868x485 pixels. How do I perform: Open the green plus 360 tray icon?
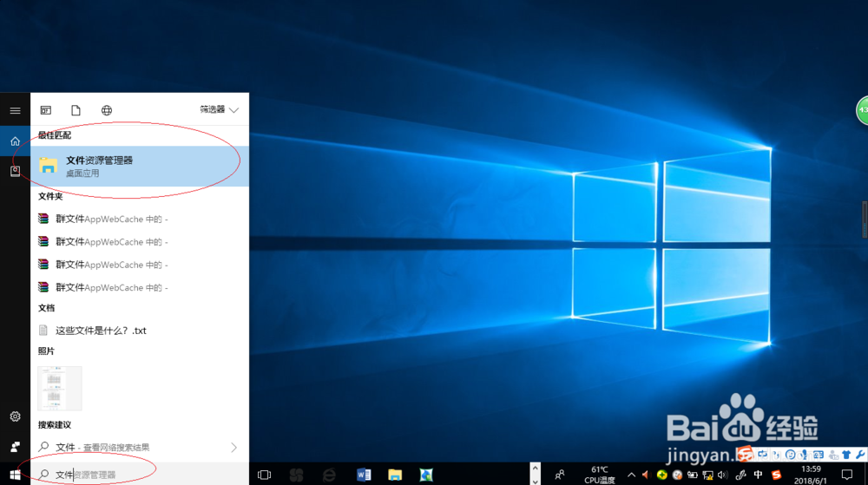click(661, 475)
